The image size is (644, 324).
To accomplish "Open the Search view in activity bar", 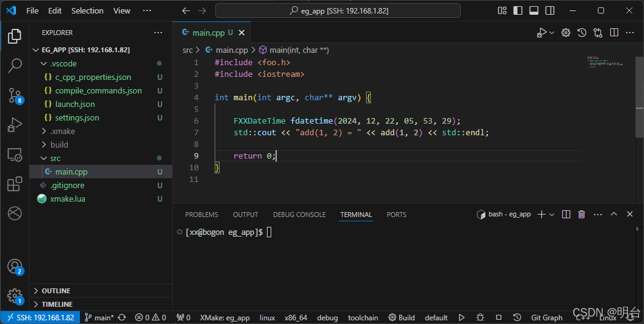I will point(14,66).
